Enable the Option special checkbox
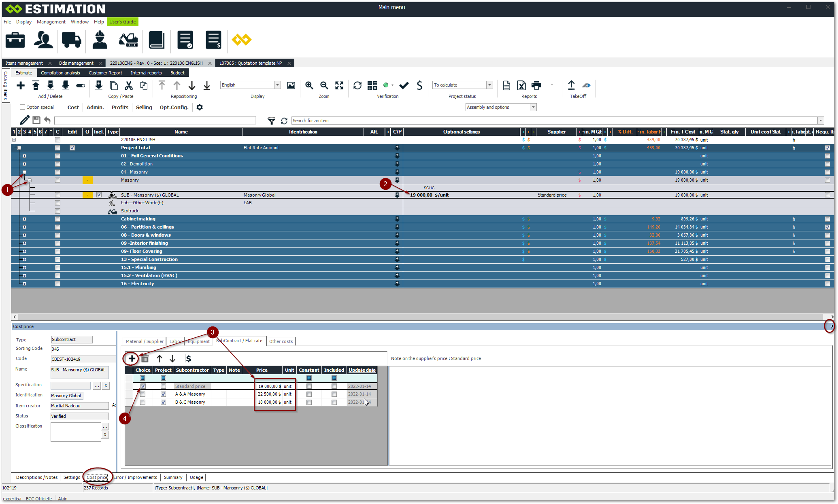This screenshot has width=838, height=504. (22, 107)
